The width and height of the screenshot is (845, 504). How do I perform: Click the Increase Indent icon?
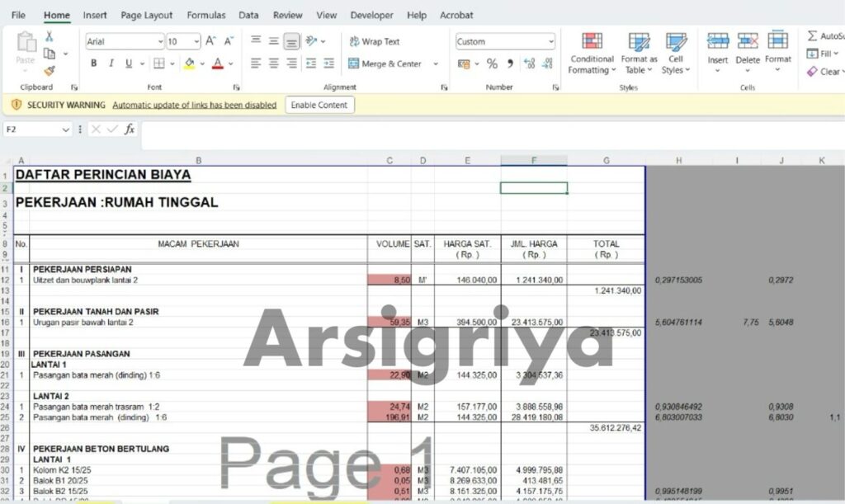tap(329, 64)
